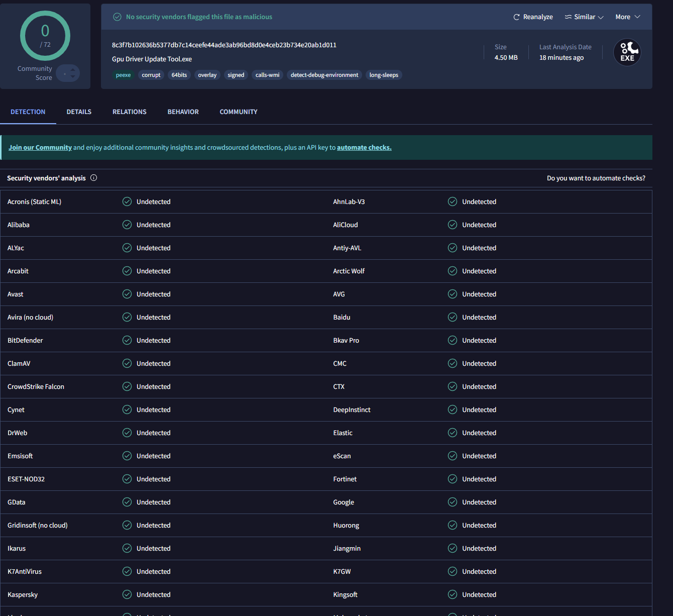
Task: Click the check icon in the ESET-NOD32 row
Action: click(127, 479)
